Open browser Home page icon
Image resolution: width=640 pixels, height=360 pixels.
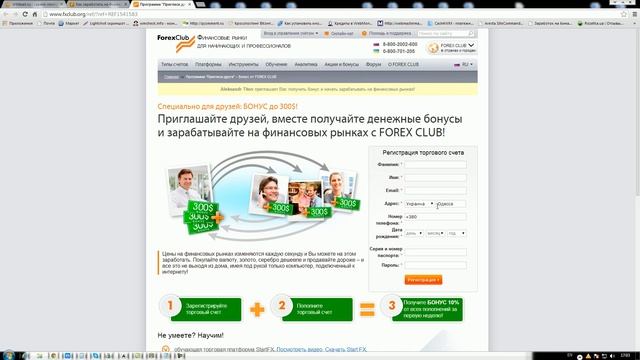(x=35, y=14)
